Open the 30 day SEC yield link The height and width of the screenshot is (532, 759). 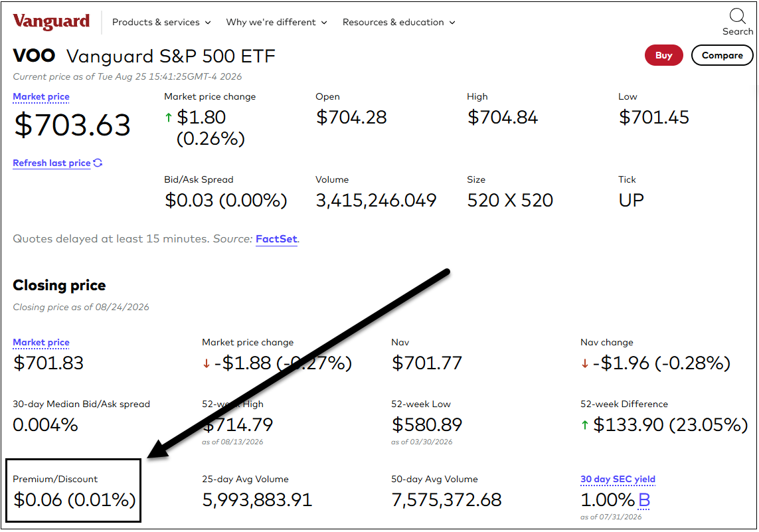point(618,480)
